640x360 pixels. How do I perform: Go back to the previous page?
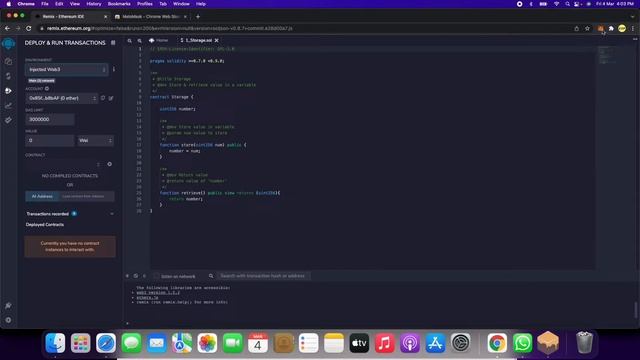click(x=7, y=29)
